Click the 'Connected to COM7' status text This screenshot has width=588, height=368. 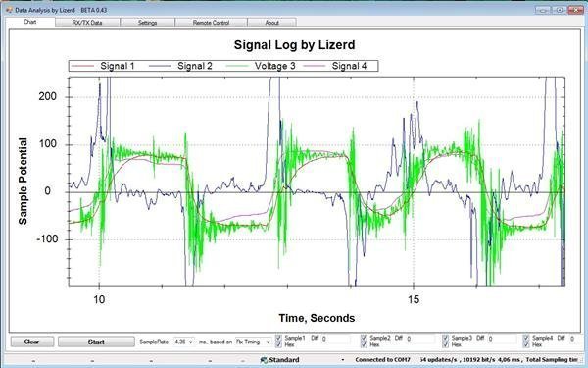pyautogui.click(x=383, y=360)
